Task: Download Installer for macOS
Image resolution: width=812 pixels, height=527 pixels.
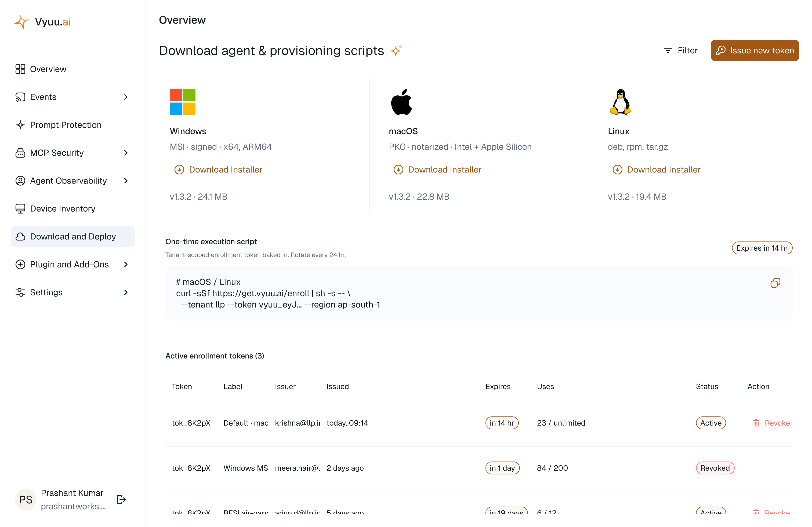Action: [x=437, y=170]
